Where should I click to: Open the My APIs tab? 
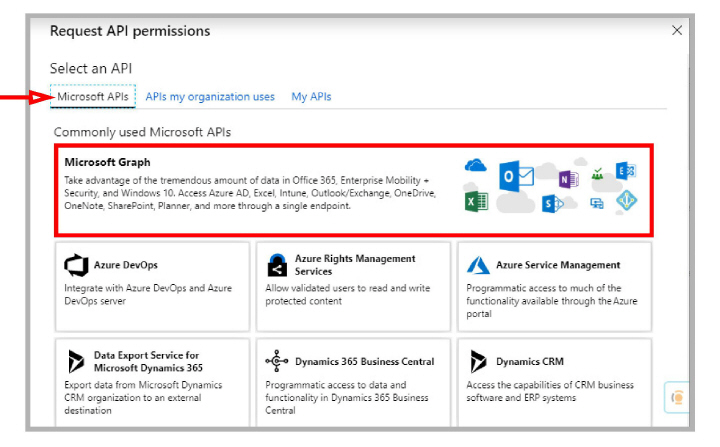click(311, 97)
